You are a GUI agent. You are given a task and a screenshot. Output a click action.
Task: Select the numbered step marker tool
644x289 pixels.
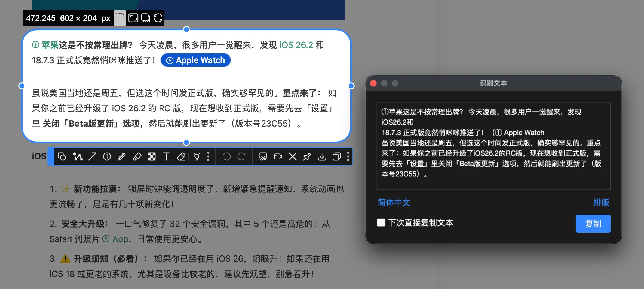107,156
